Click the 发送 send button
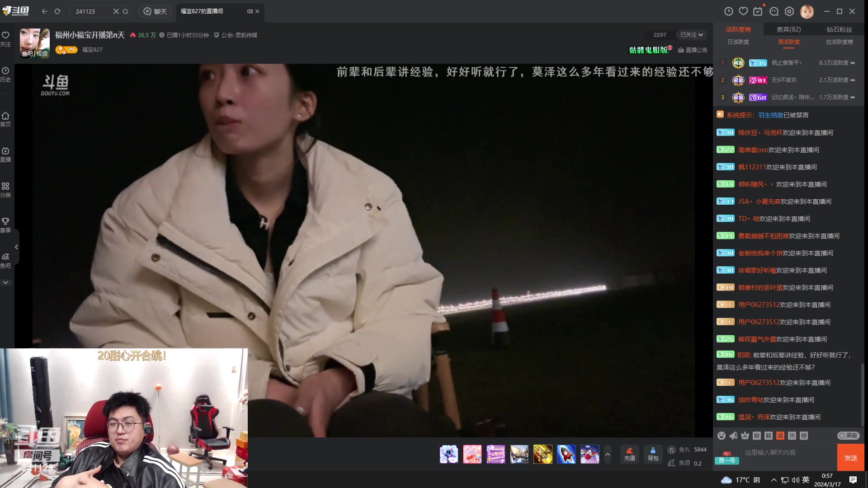 (851, 457)
